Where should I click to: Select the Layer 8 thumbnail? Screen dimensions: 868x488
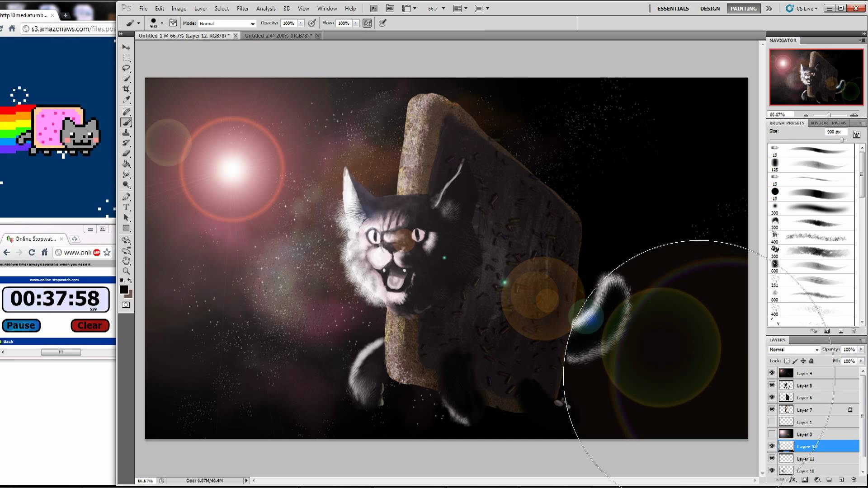(x=786, y=385)
